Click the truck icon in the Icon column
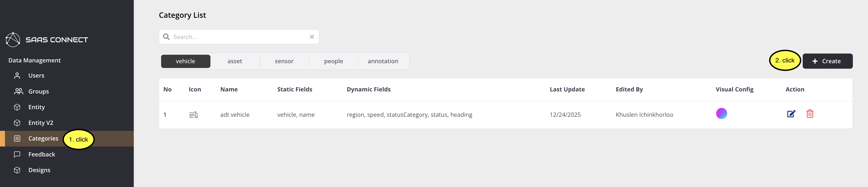The image size is (868, 187). (x=193, y=115)
